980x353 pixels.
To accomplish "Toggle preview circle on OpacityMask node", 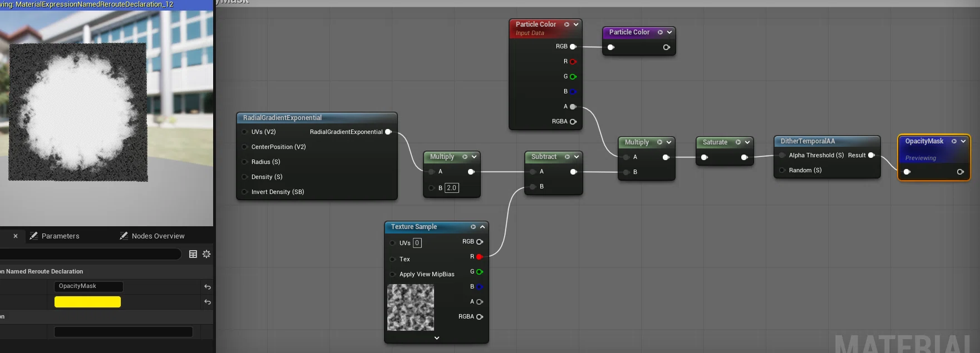I will point(954,141).
